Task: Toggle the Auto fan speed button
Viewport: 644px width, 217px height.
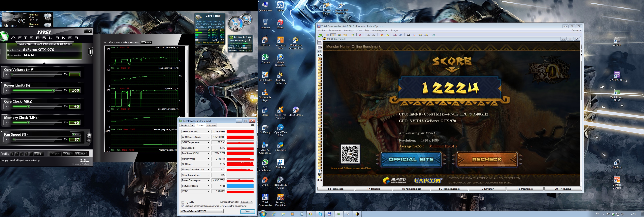Action: (76, 134)
